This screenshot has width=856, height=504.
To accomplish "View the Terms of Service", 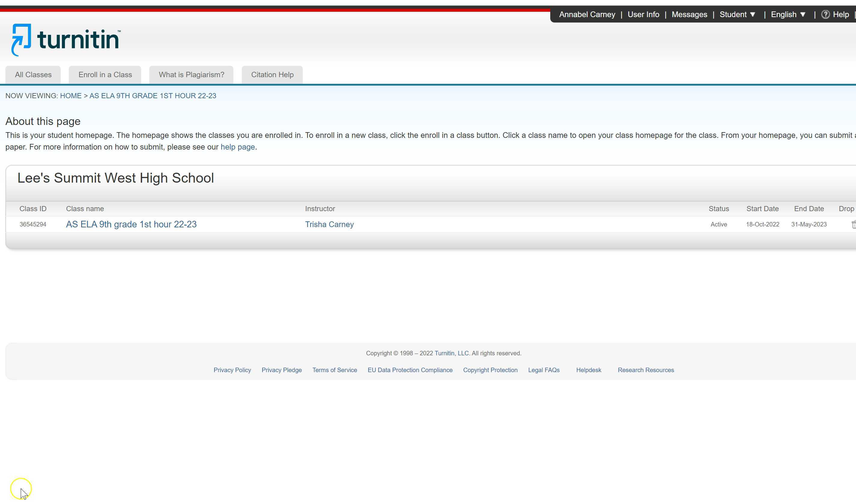I will click(x=335, y=370).
